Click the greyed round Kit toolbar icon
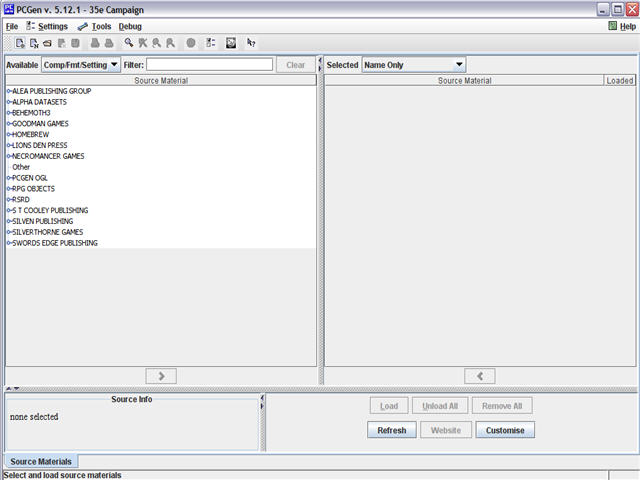The width and height of the screenshot is (640, 480). tap(191, 43)
